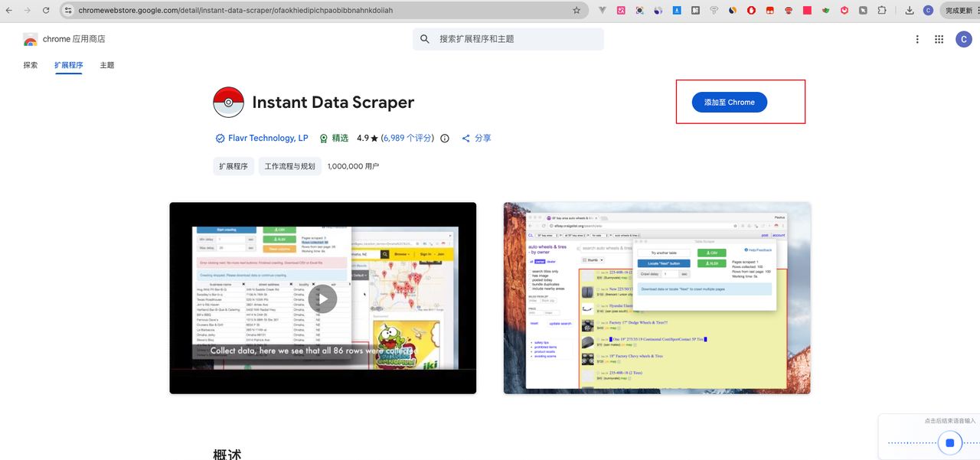Viewport: 980px width, 460px height.
Task: Open the Craigslist scraper screenshot thumbnail
Action: click(x=657, y=298)
